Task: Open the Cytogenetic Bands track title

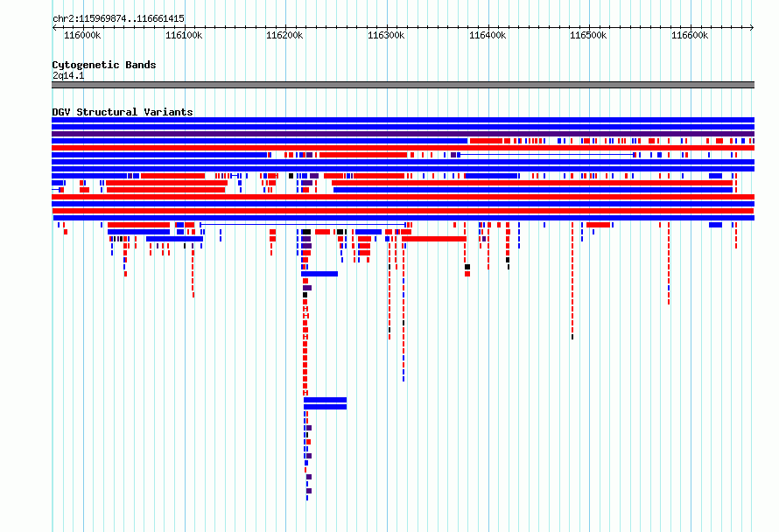Action: point(104,65)
